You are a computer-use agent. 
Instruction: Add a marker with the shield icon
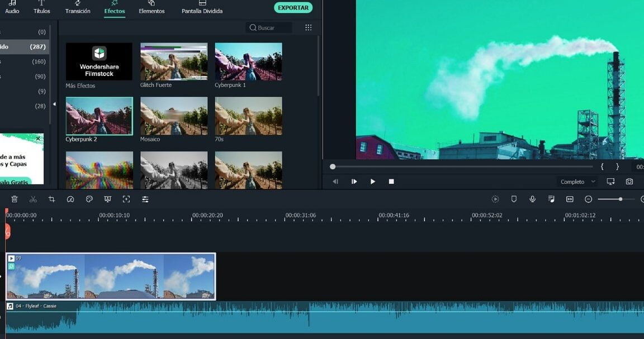514,199
